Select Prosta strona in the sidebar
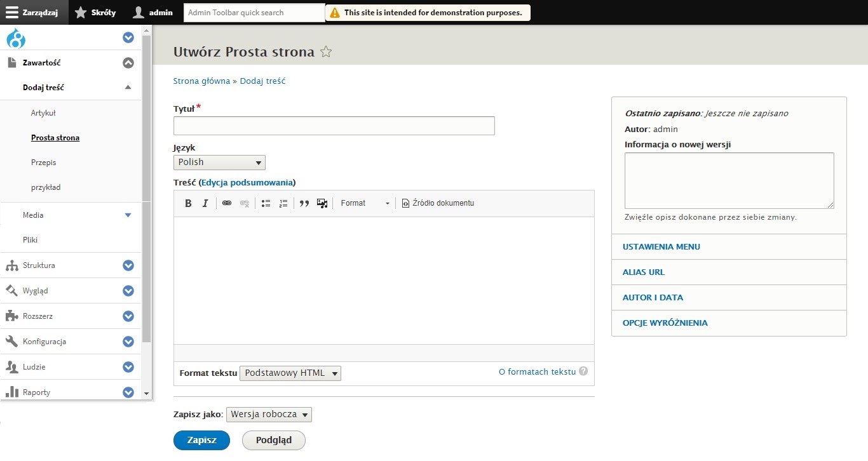Screen dimensions: 868x461 (x=55, y=138)
